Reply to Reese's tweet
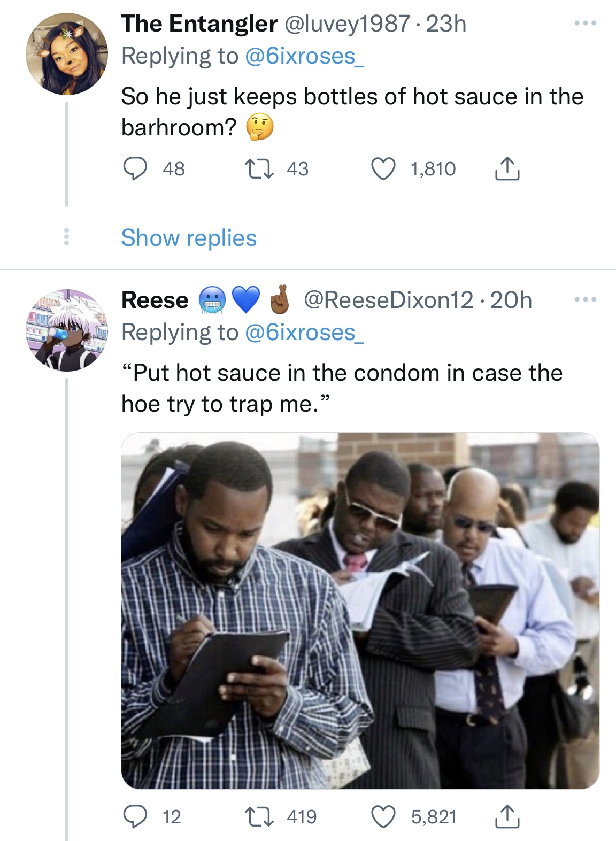This screenshot has height=841, width=616. (135, 816)
